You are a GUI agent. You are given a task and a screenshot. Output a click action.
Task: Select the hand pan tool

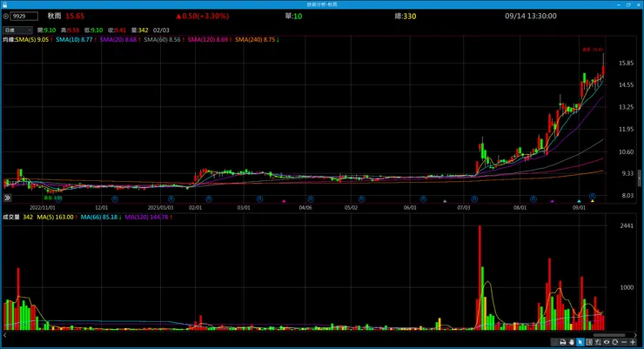pyautogui.click(x=572, y=342)
